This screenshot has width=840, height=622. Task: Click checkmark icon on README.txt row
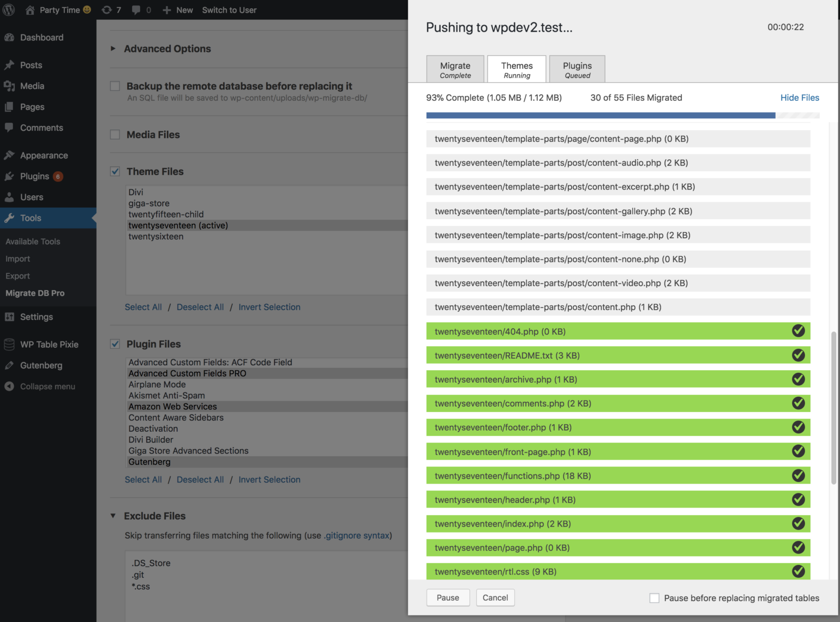(798, 355)
